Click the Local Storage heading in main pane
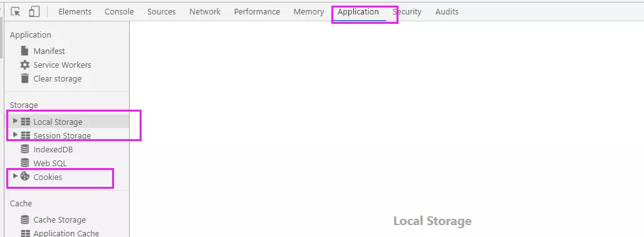This screenshot has width=644, height=237. (x=432, y=221)
